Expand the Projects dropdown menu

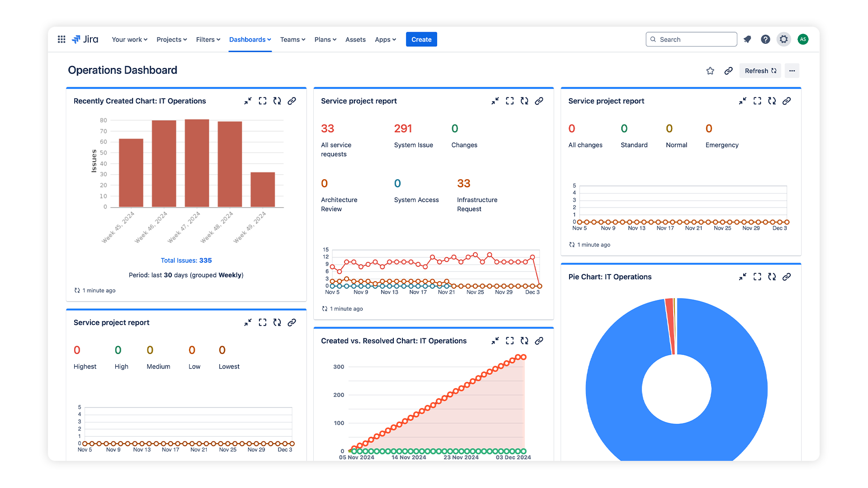(x=171, y=39)
